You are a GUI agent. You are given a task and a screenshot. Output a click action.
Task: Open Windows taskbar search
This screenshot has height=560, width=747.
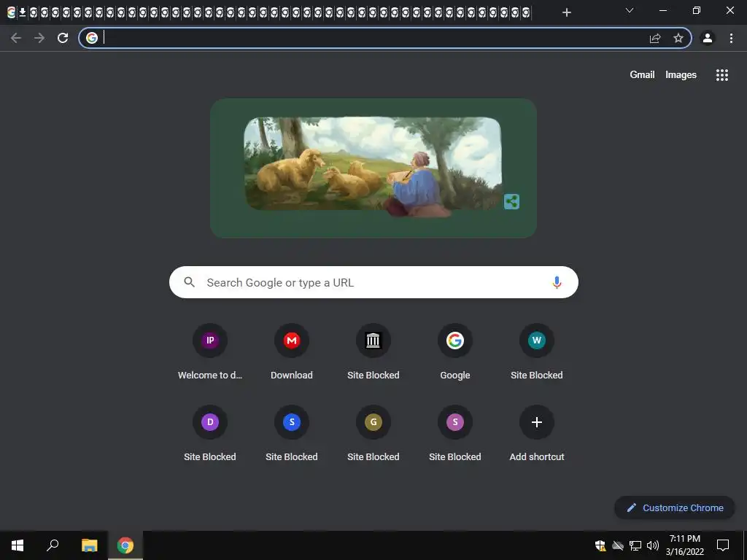tap(53, 545)
